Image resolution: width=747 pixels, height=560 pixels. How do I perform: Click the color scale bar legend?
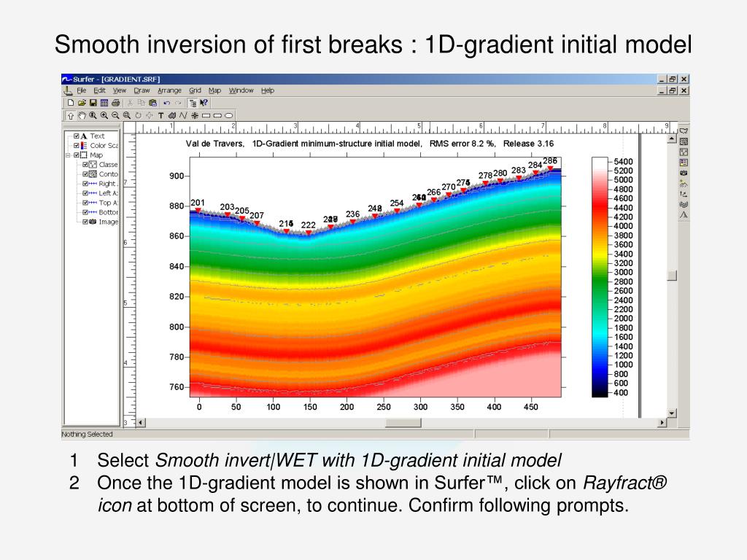tap(600, 277)
